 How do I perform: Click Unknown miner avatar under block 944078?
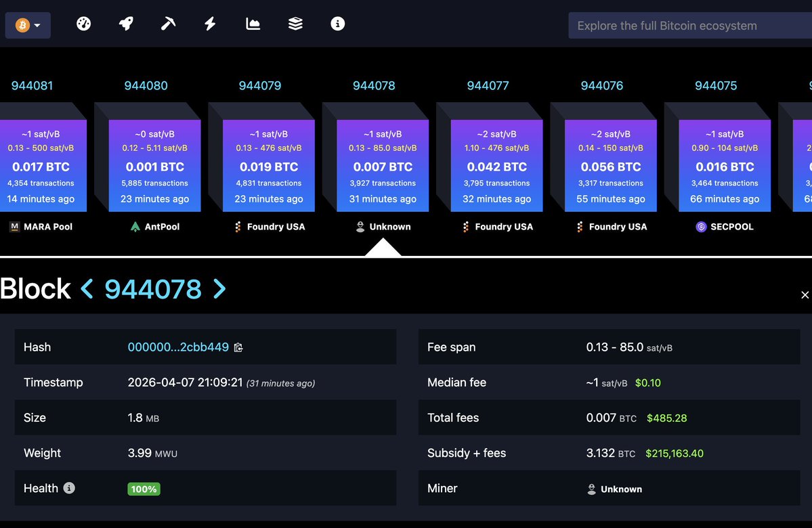tap(360, 227)
